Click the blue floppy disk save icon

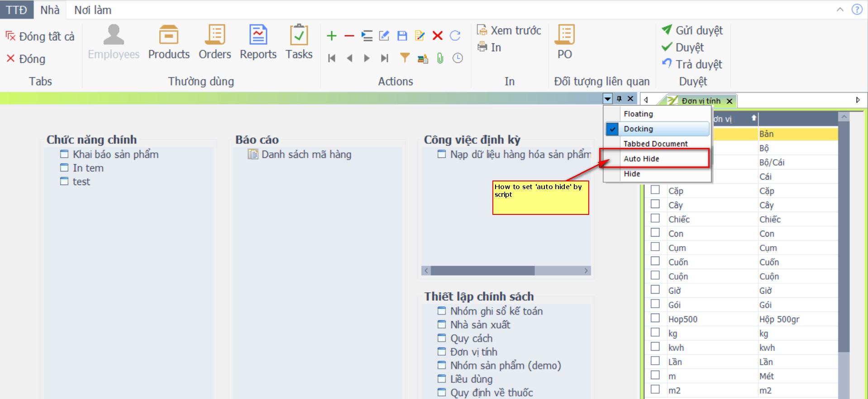point(402,36)
